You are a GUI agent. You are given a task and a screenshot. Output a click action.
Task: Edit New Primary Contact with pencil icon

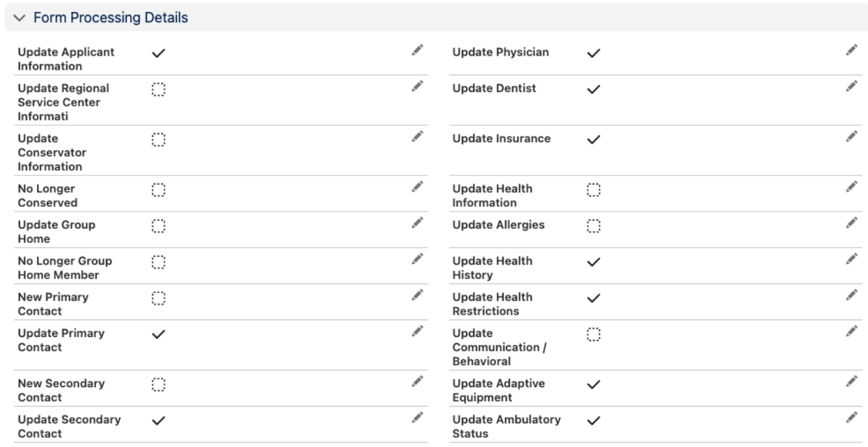point(417,295)
